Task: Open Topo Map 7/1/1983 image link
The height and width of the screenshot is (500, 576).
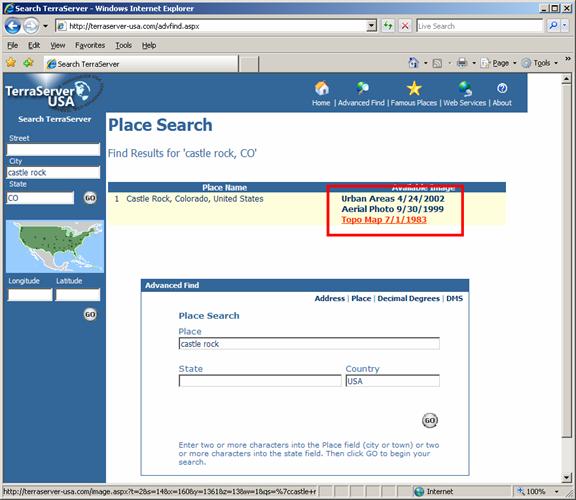Action: pyautogui.click(x=384, y=220)
